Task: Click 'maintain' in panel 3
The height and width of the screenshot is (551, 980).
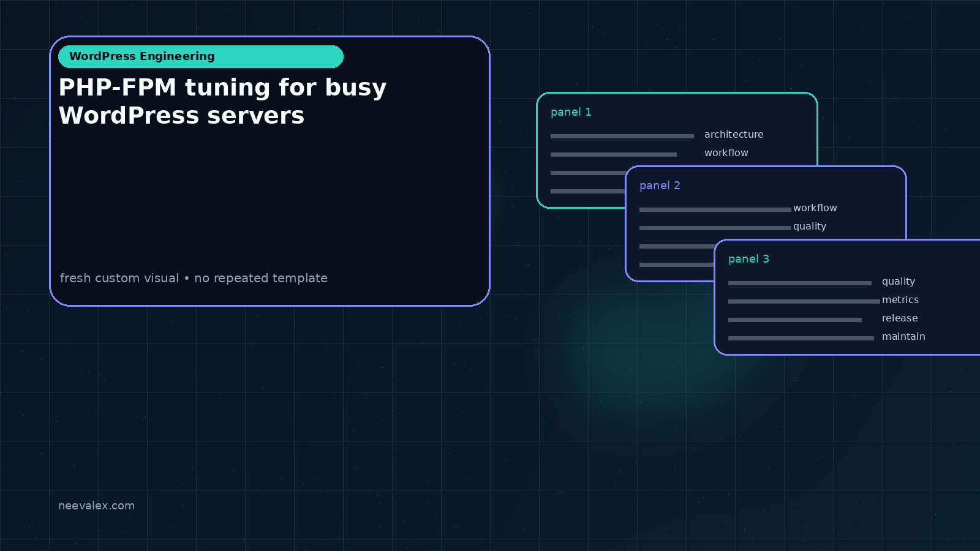Action: (903, 337)
